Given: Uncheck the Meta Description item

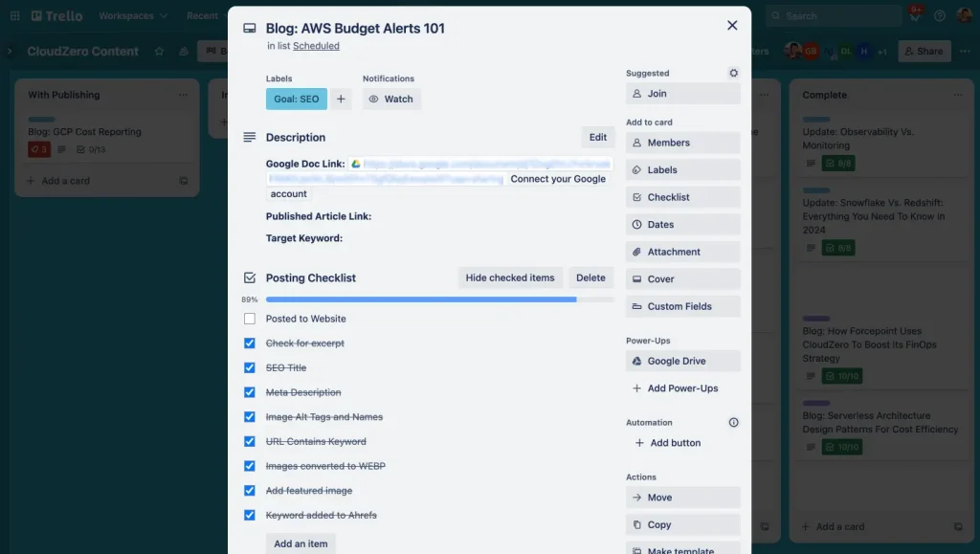Looking at the screenshot, I should point(250,392).
